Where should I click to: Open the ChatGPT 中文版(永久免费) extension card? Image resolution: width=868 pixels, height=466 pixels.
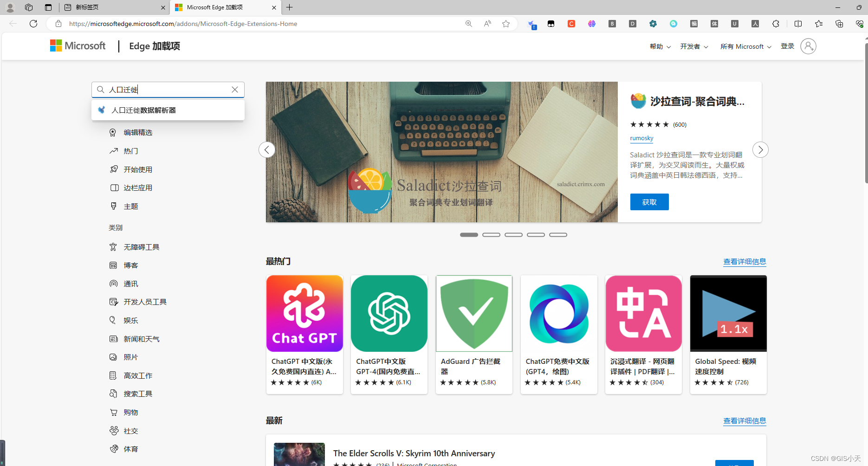tap(304, 335)
